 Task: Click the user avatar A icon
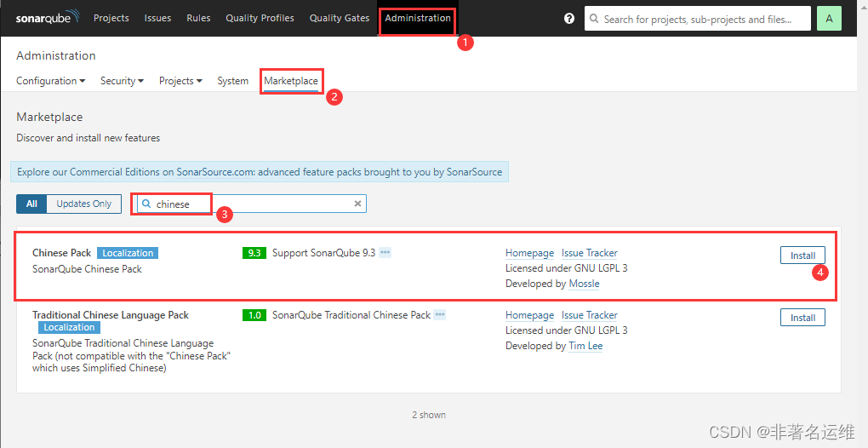coord(829,18)
